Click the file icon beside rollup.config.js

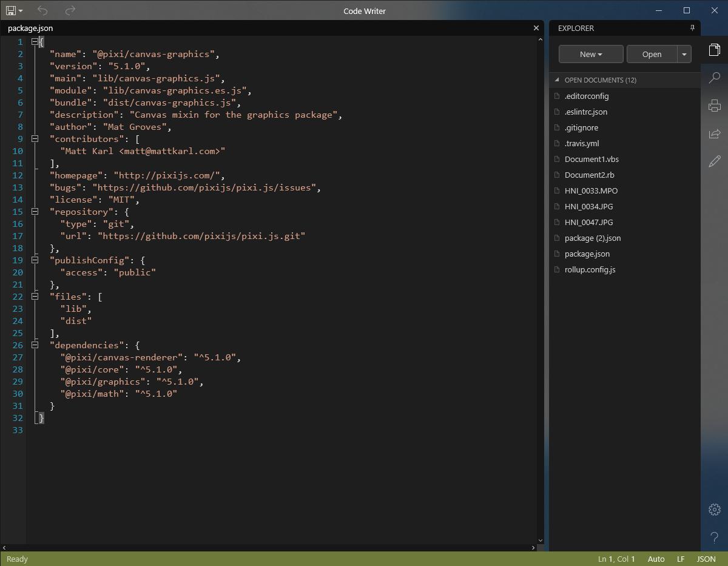[x=557, y=269]
